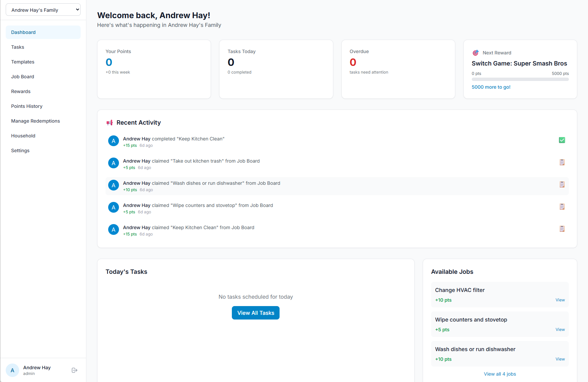
Task: Click View next to Change HVAC filter job
Action: coord(560,300)
